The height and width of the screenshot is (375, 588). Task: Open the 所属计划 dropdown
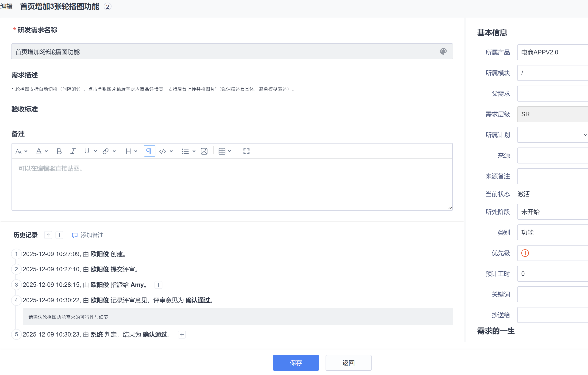click(x=552, y=135)
